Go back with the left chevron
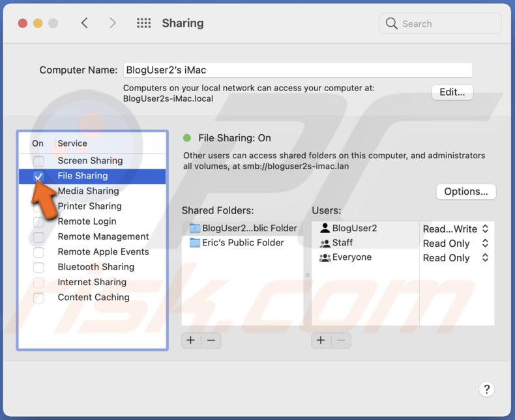Image resolution: width=515 pixels, height=420 pixels. point(84,23)
